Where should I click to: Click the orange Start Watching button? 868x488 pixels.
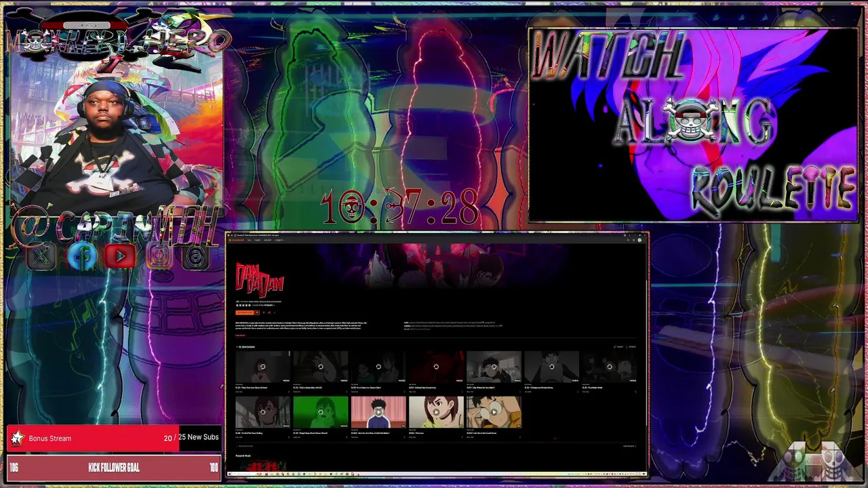245,312
